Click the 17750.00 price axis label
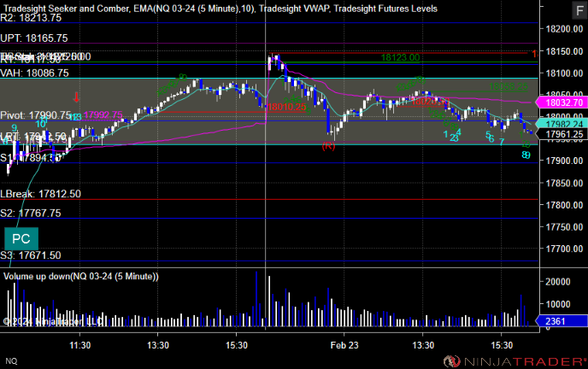The height and width of the screenshot is (369, 588). tap(564, 226)
